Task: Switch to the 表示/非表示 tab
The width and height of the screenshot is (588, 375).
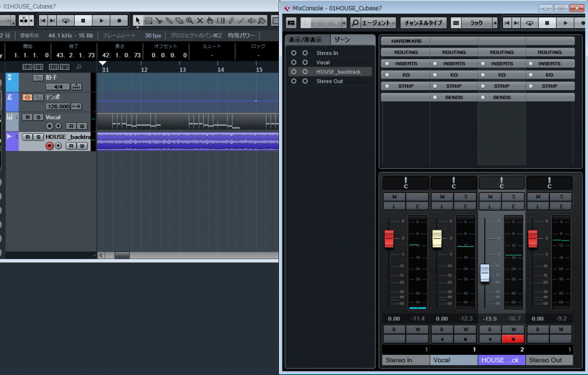Action: 308,40
